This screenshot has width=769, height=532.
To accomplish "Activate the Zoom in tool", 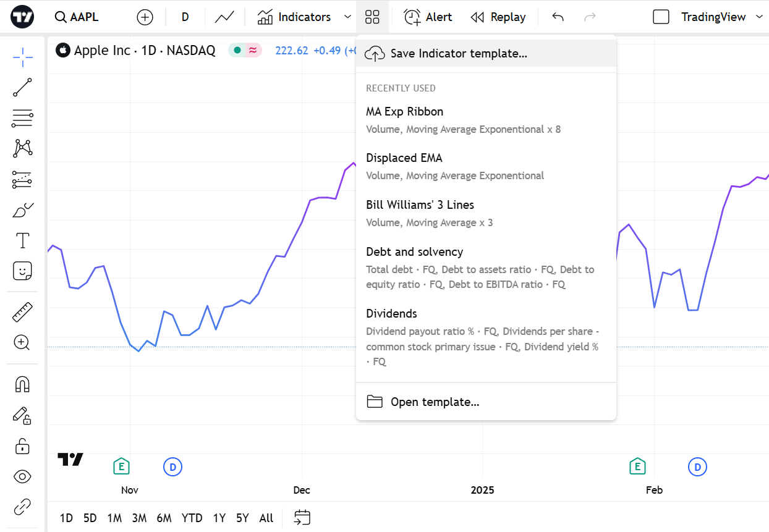I will [22, 342].
